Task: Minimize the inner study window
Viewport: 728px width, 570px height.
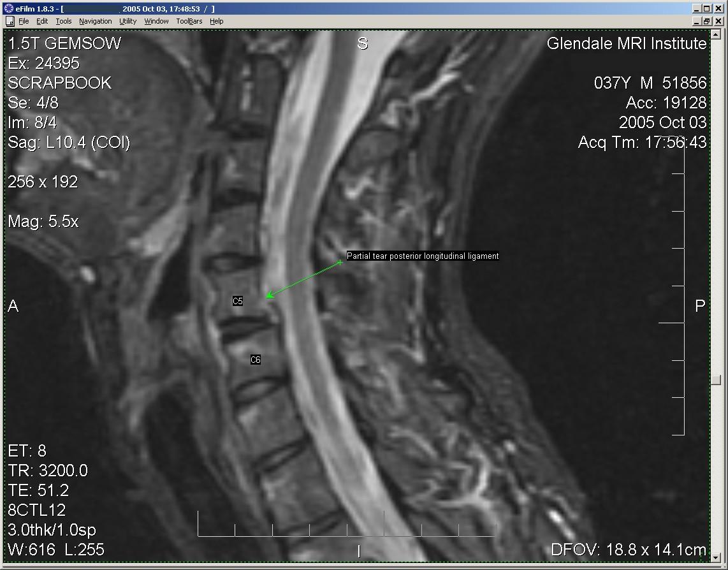Action: [x=697, y=21]
